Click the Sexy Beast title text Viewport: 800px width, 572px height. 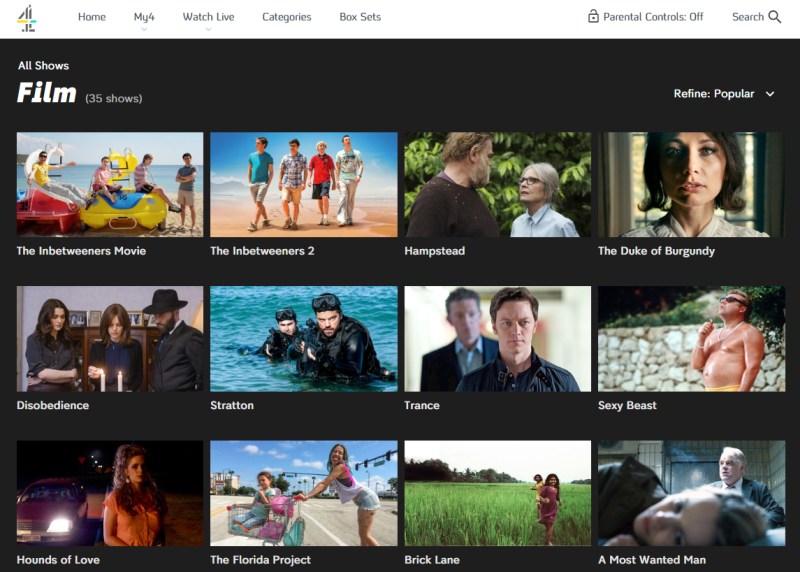point(627,405)
